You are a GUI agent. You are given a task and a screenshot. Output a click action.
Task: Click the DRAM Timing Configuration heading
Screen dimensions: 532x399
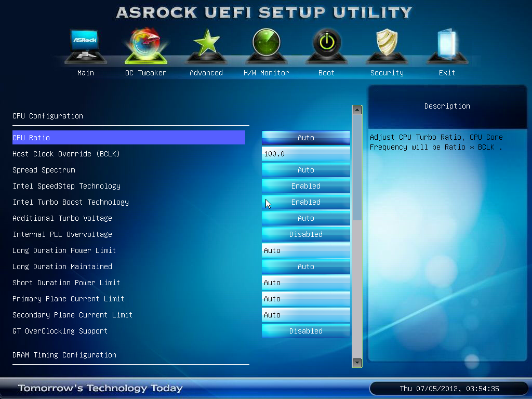click(x=64, y=355)
